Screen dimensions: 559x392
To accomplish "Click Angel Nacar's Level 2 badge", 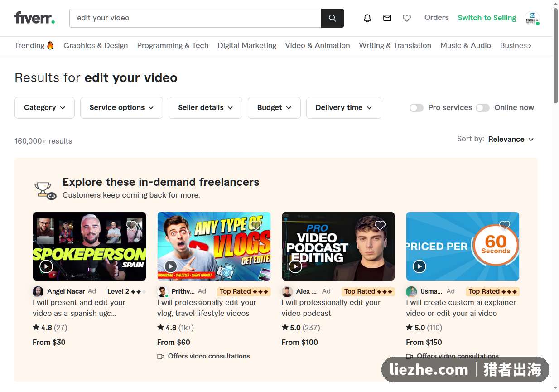I will click(127, 291).
